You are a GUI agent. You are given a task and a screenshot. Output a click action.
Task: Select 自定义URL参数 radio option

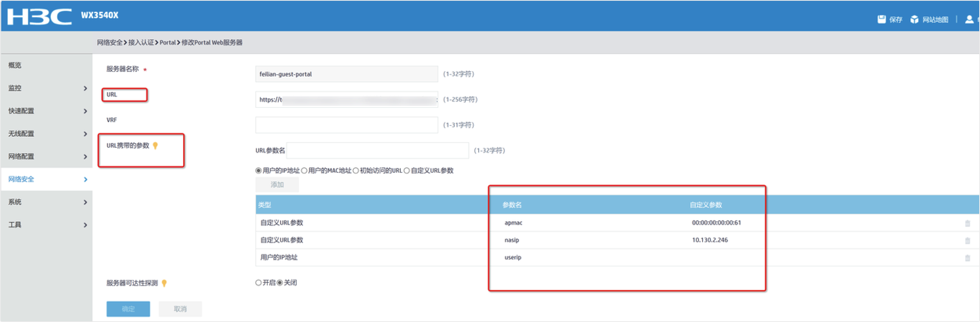(x=407, y=171)
